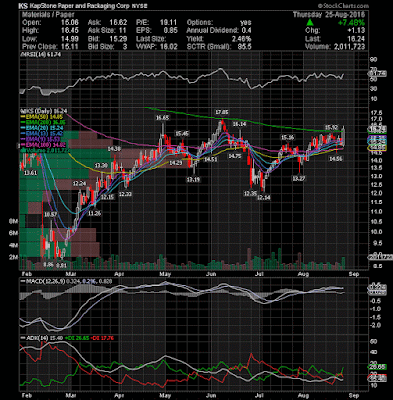Click the 15.92 August high label
This screenshot has height=400, width=393.
coord(331,127)
